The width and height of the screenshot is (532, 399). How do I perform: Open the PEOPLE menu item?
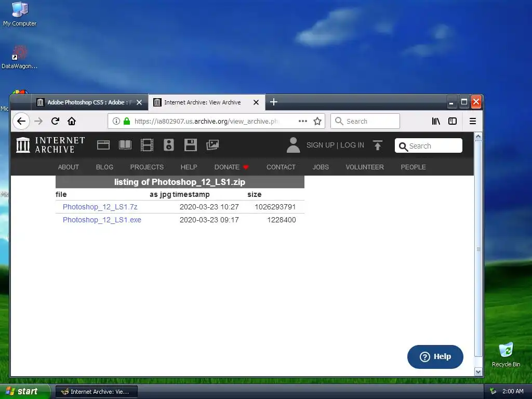413,167
